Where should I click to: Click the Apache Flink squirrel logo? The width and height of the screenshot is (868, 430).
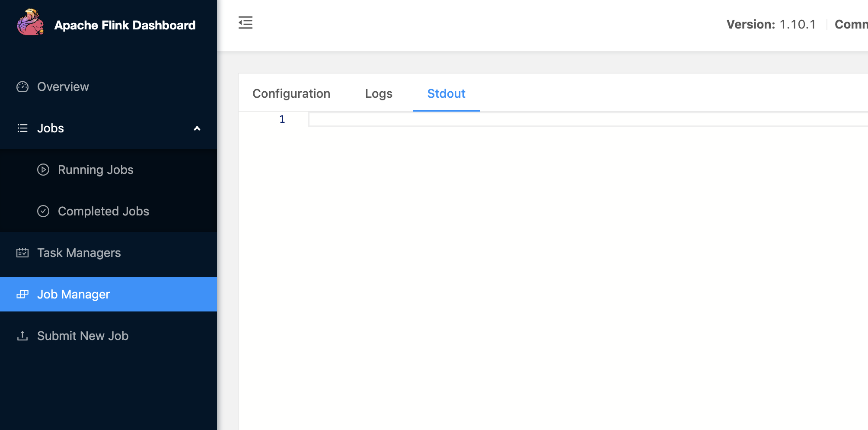click(29, 24)
